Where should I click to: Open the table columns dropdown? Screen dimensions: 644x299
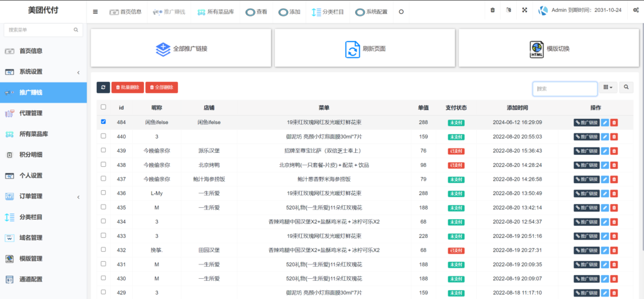click(609, 87)
